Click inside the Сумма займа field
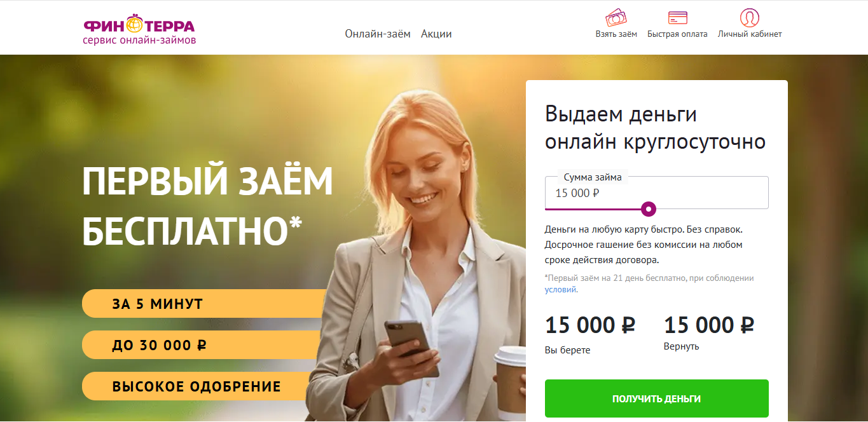The height and width of the screenshot is (422, 868). 657,193
